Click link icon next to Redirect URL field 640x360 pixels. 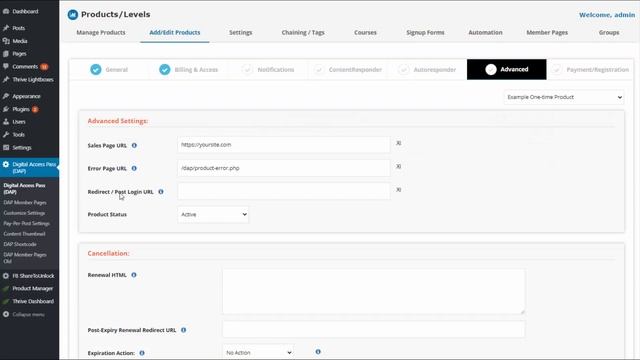click(398, 190)
